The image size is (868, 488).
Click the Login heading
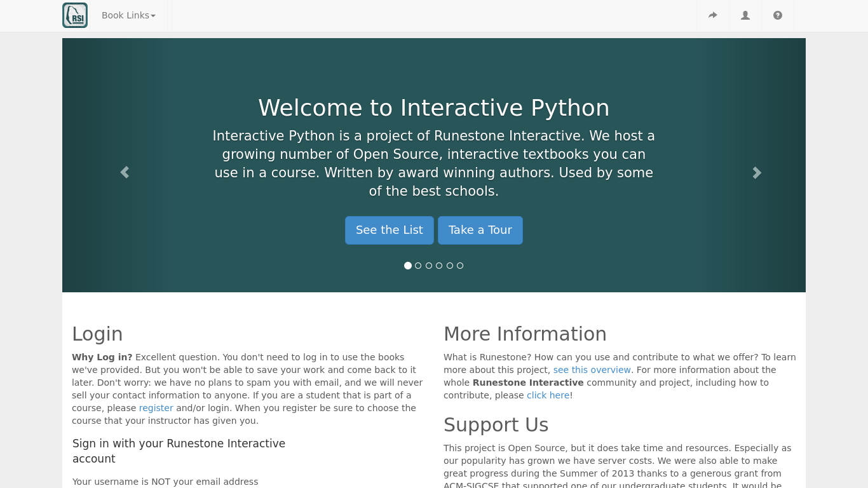point(97,334)
